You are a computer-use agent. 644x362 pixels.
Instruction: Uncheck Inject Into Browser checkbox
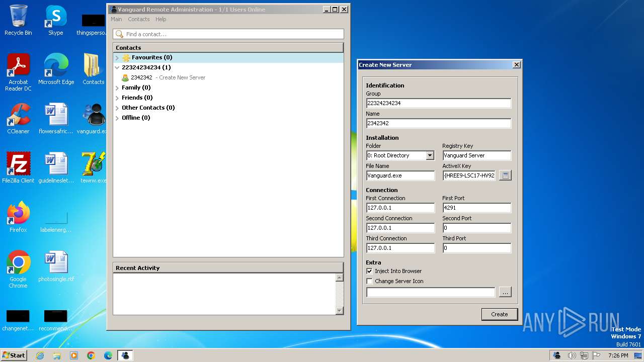click(369, 271)
